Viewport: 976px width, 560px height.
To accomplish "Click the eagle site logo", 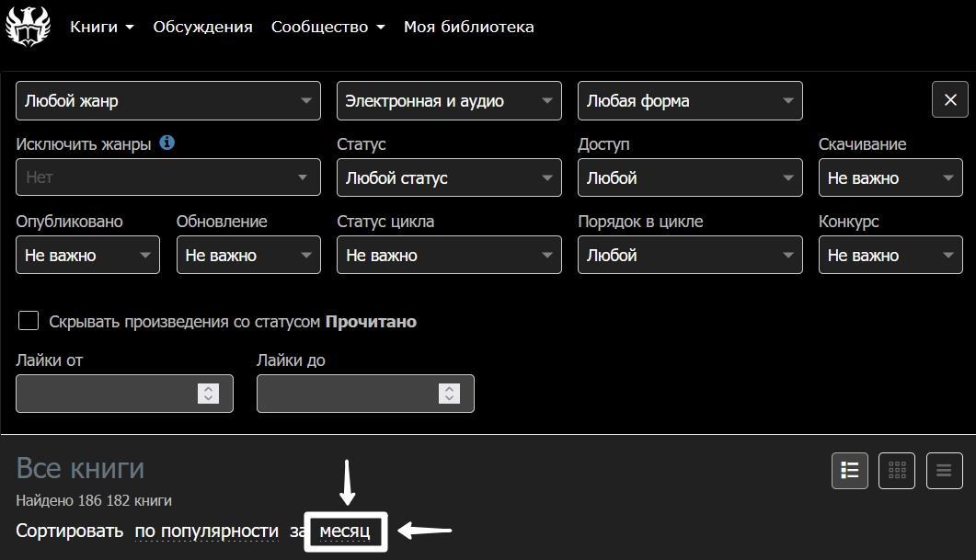I will click(x=28, y=26).
